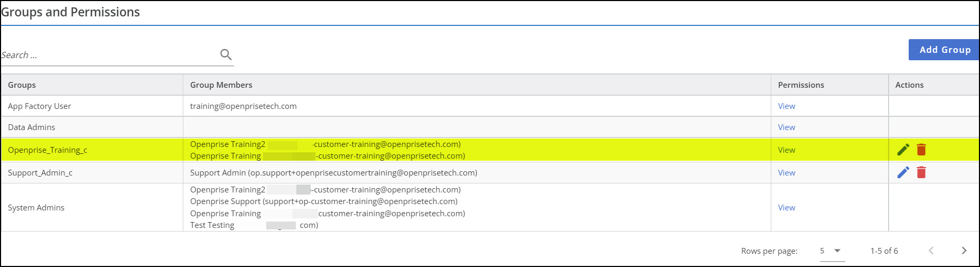Image resolution: width=980 pixels, height=267 pixels.
Task: Click the Groups column header
Action: coord(22,85)
